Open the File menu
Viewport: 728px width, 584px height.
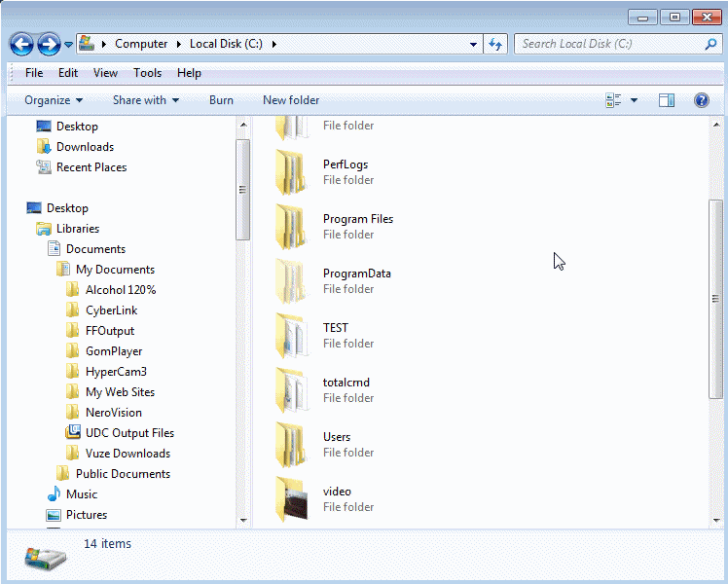(x=34, y=73)
